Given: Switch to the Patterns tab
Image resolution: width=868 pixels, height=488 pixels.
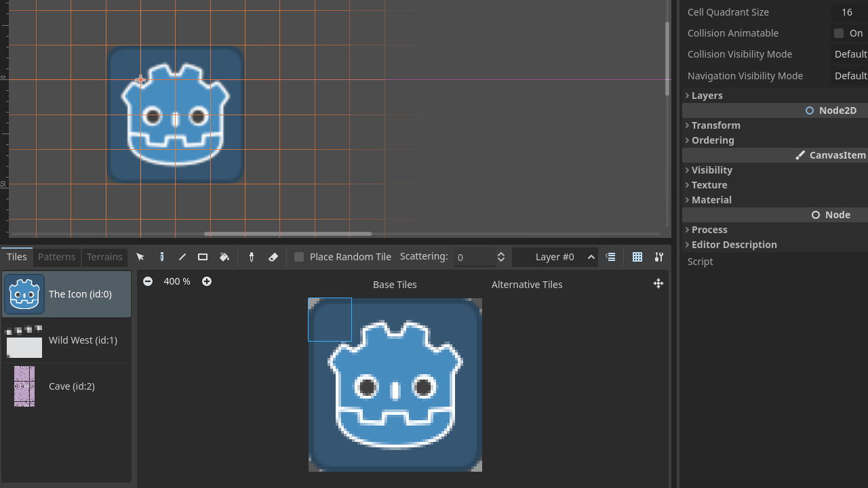Looking at the screenshot, I should point(56,257).
